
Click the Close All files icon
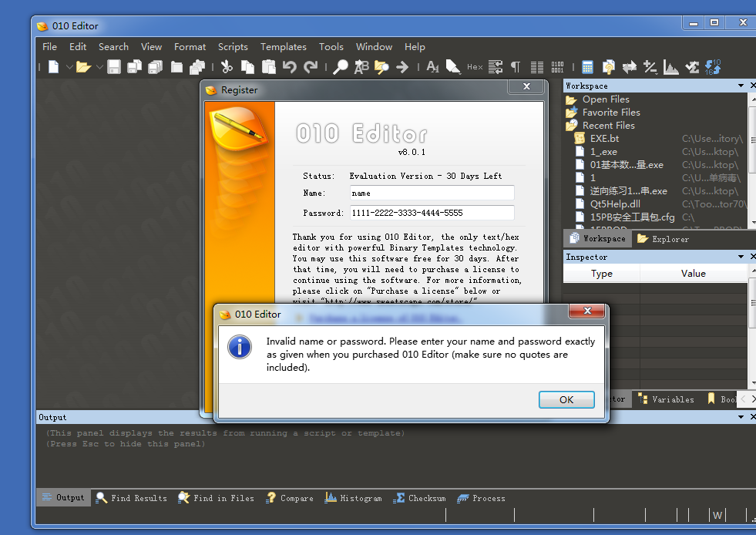tap(197, 67)
